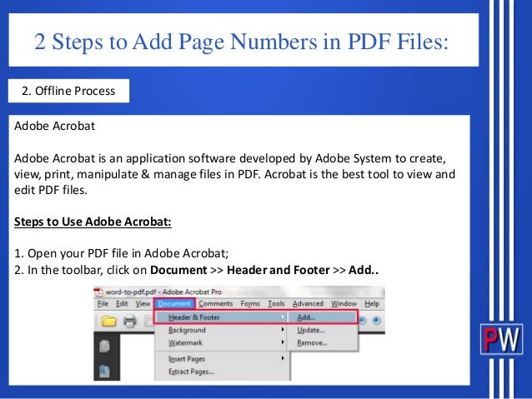Screen dimensions: 532x399
Task: Open the File menu
Action: (x=103, y=303)
